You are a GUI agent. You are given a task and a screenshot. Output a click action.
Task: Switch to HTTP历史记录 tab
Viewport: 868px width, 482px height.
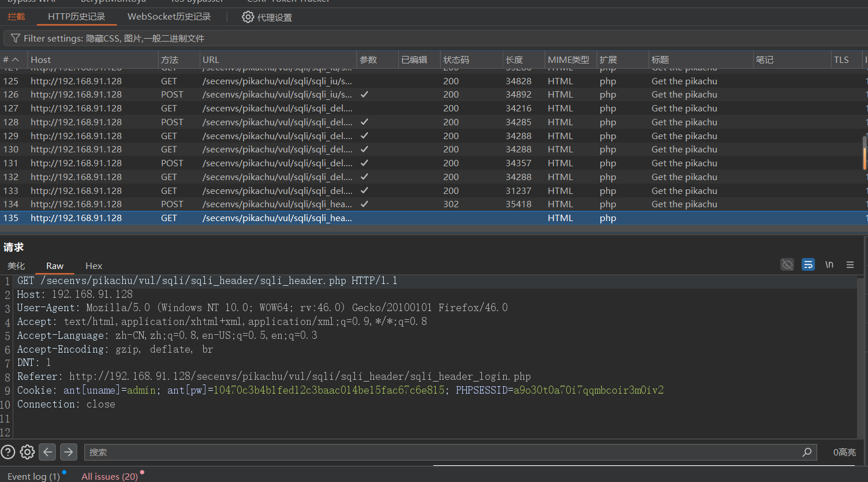point(77,17)
